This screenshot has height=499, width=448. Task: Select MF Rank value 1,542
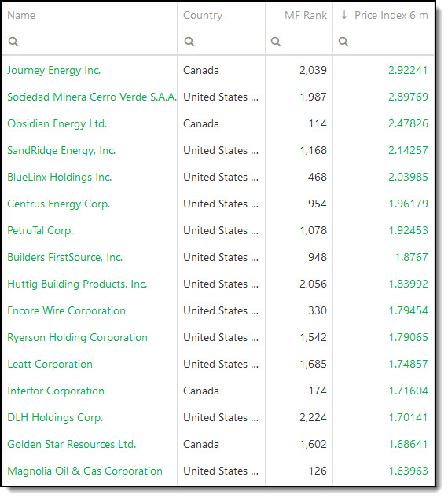[x=314, y=338]
